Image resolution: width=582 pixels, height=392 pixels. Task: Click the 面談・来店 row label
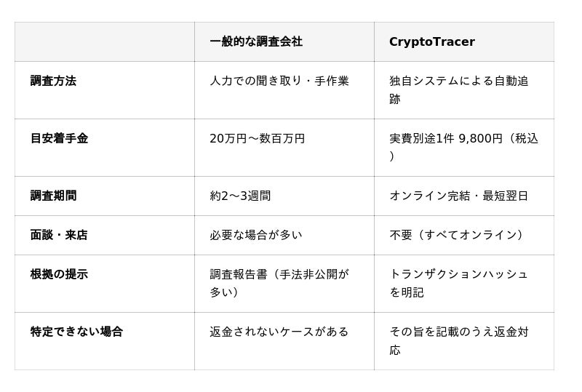click(59, 235)
